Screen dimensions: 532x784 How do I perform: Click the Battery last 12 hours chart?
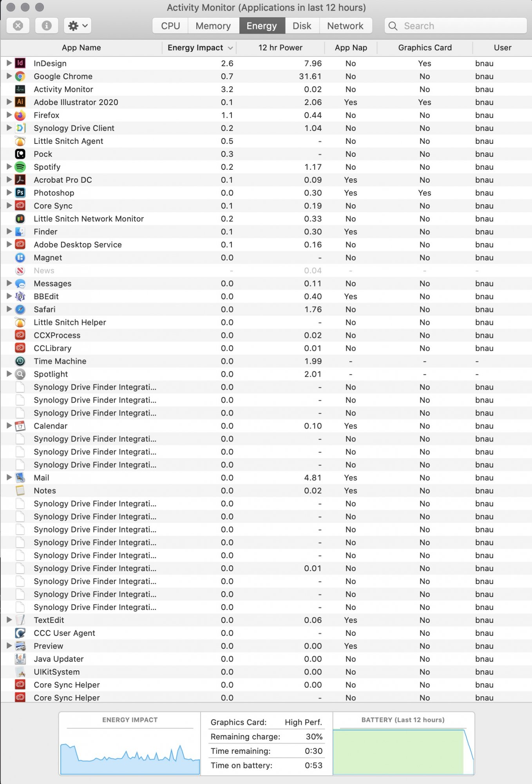[x=404, y=751]
